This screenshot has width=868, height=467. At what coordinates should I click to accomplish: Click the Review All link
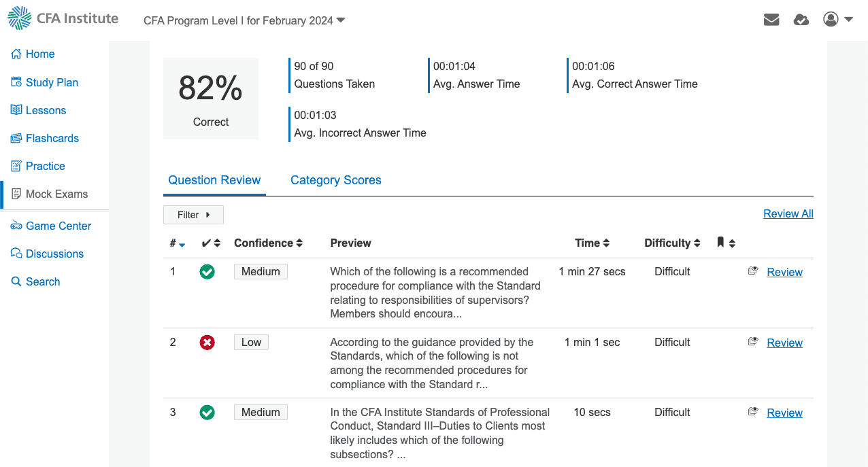pyautogui.click(x=788, y=213)
